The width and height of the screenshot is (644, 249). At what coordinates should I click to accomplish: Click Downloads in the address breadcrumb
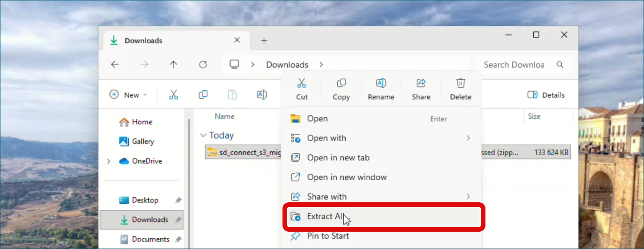pyautogui.click(x=287, y=64)
